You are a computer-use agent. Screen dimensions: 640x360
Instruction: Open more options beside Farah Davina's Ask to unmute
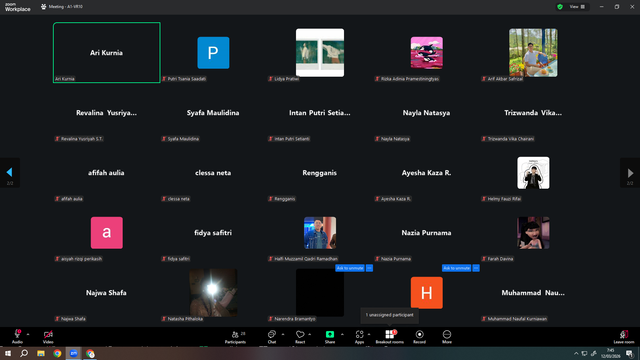476,268
